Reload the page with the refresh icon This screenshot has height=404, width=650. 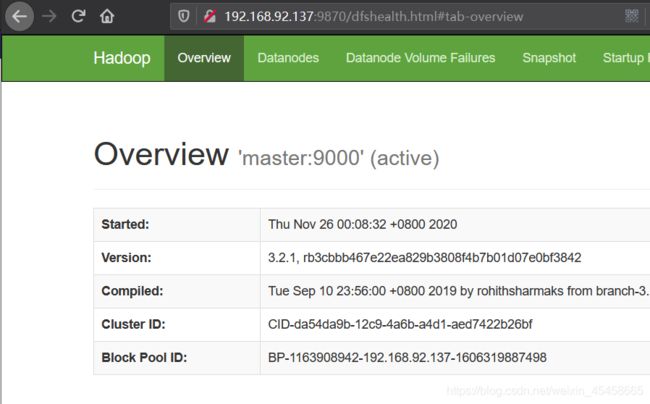[78, 17]
